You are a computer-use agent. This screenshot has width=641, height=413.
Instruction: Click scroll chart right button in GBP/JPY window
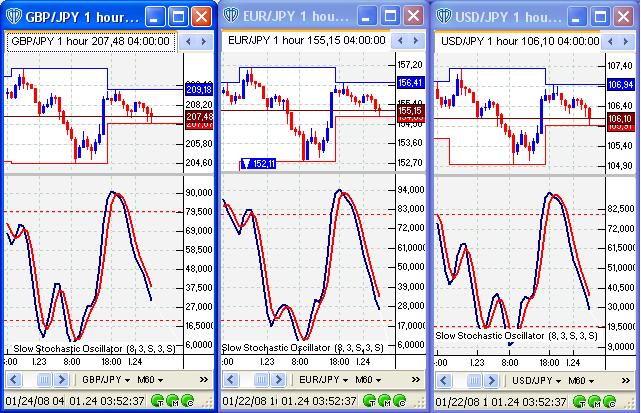61,379
